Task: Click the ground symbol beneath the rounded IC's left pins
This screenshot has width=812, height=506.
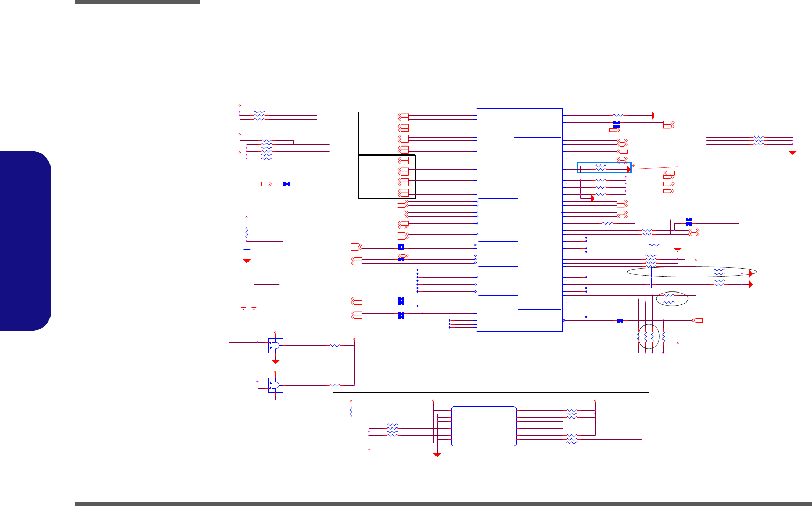Action: pyautogui.click(x=437, y=454)
